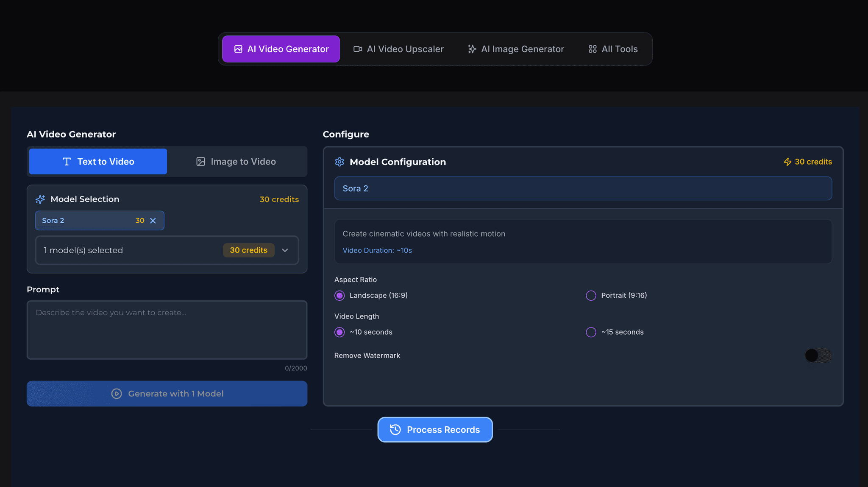
Task: Expand the models selected dropdown chevron
Action: tap(285, 250)
